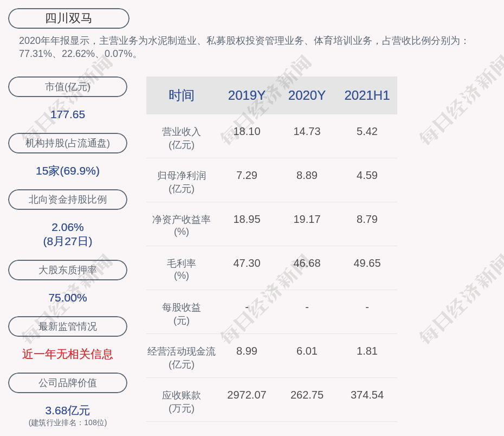Click the 时间 table header
Viewport: 504px width, 436px height.
pos(182,95)
